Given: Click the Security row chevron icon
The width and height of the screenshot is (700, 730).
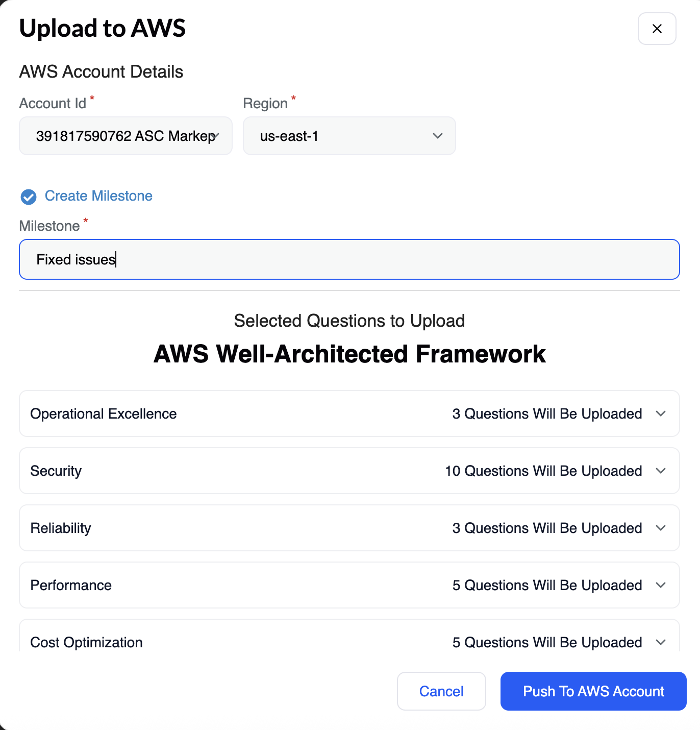Looking at the screenshot, I should click(x=661, y=471).
